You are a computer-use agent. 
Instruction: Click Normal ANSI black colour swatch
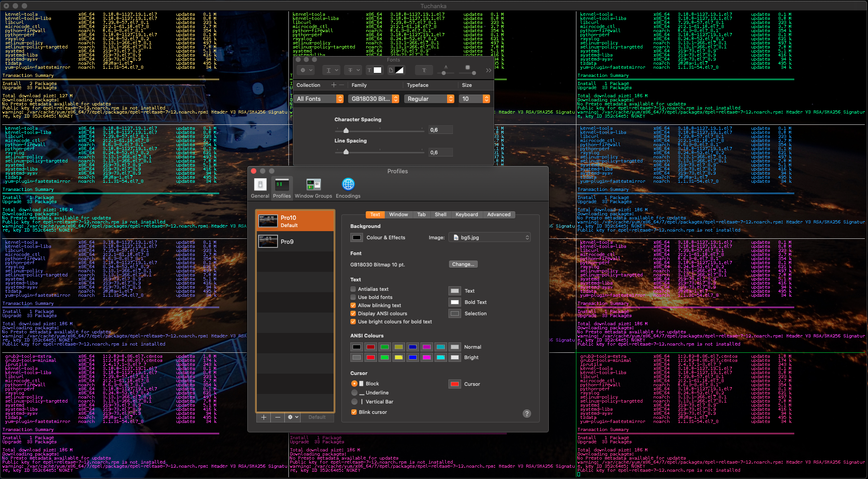pyautogui.click(x=357, y=347)
